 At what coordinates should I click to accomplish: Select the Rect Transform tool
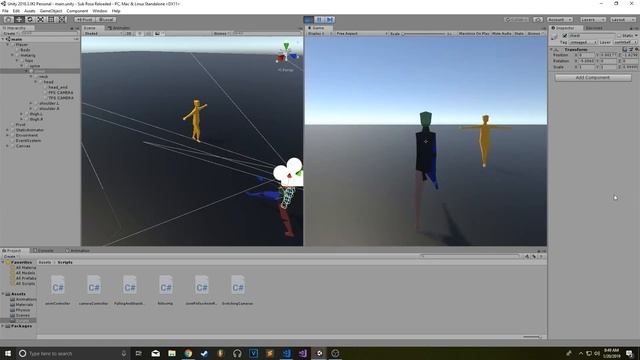tap(51, 20)
